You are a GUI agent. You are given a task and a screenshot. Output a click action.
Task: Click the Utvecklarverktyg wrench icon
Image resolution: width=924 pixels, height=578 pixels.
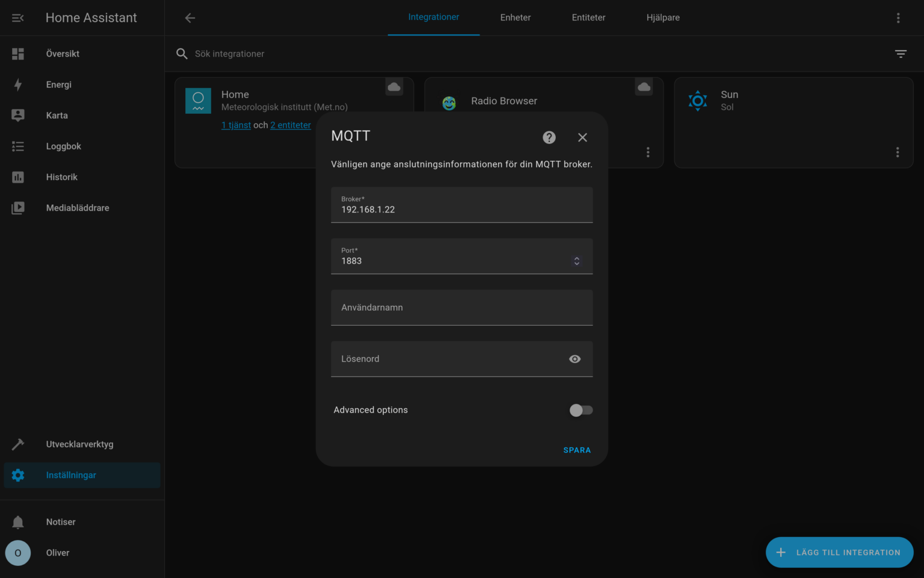(x=18, y=444)
